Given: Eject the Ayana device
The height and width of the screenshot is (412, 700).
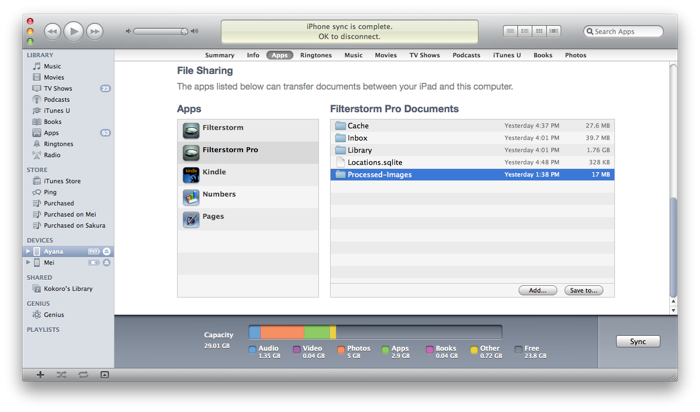Looking at the screenshot, I should (x=107, y=251).
